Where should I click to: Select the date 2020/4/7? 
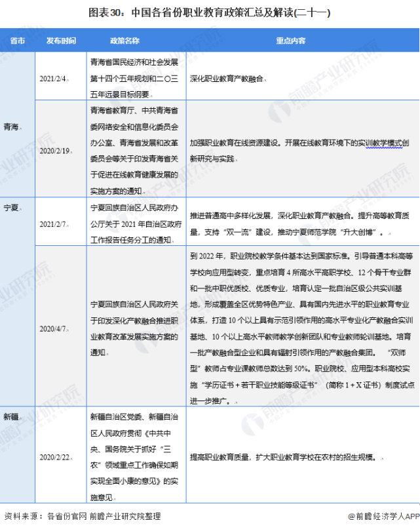53,328
